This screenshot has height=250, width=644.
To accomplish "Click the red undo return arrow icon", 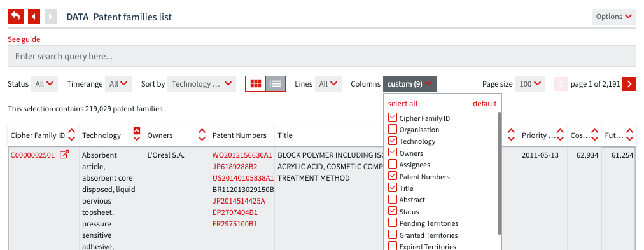I will tap(16, 17).
